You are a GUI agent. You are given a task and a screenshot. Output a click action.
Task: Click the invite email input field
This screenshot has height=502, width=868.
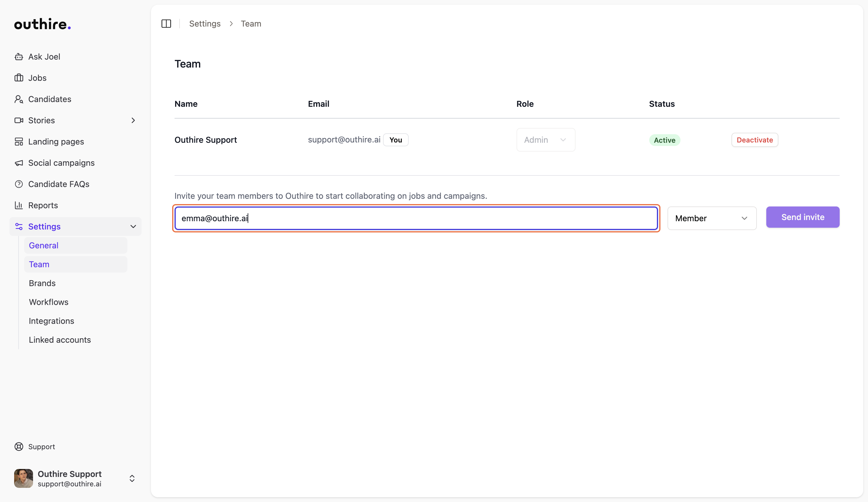coord(416,218)
